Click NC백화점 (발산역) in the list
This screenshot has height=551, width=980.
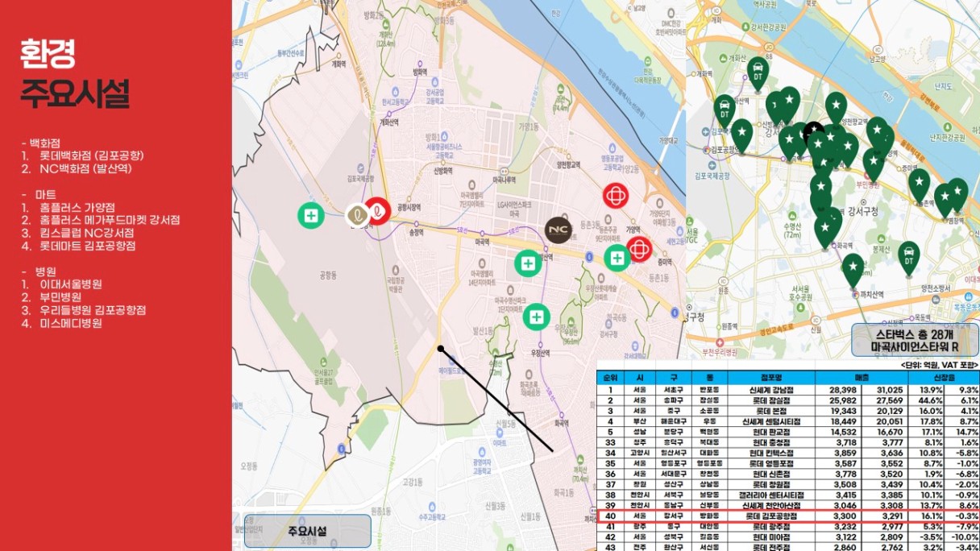coord(85,169)
